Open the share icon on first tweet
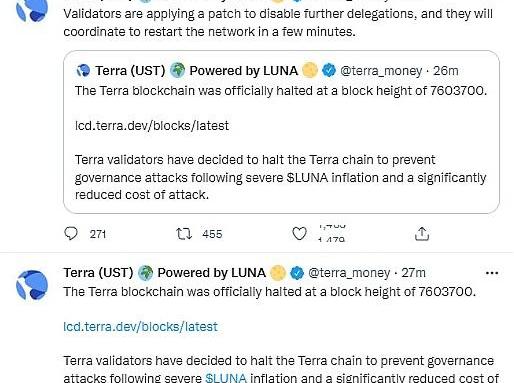Viewport: 514px width, 383px height. coord(422,234)
